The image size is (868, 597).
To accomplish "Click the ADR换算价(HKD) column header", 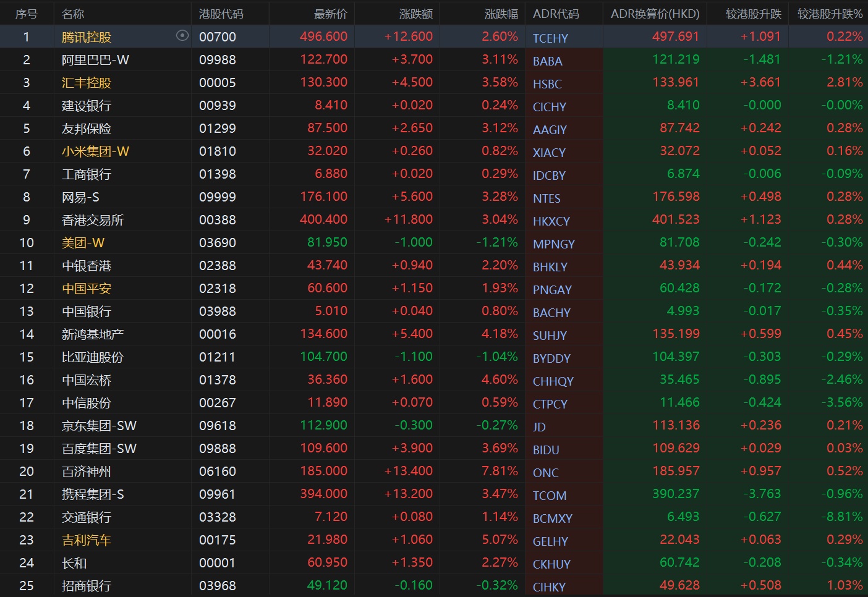I will pos(655,14).
